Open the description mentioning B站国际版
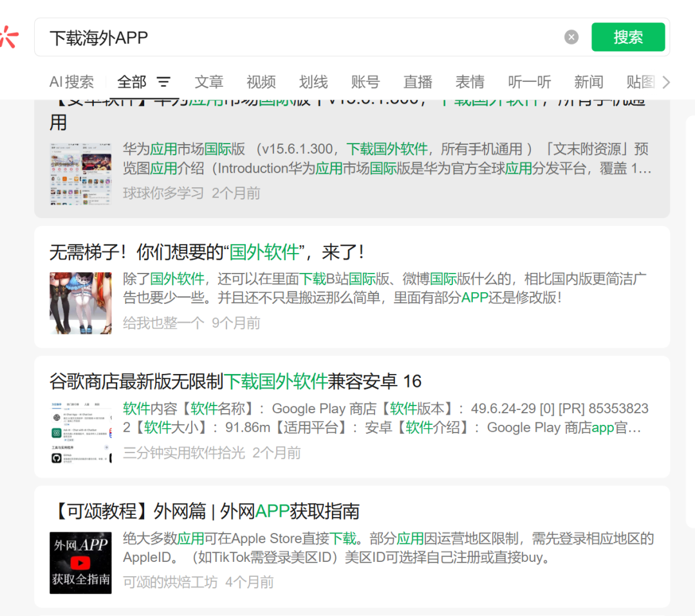 [385, 288]
